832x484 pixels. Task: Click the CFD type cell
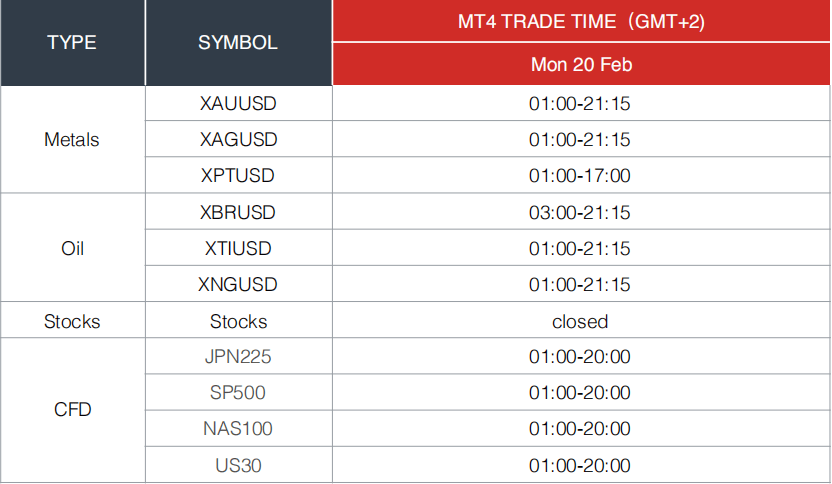point(72,410)
